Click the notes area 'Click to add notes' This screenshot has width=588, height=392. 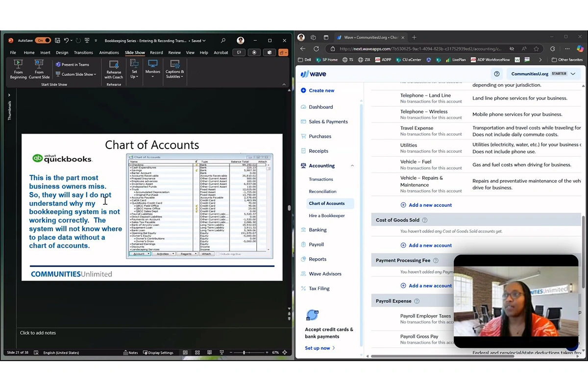[x=38, y=333]
